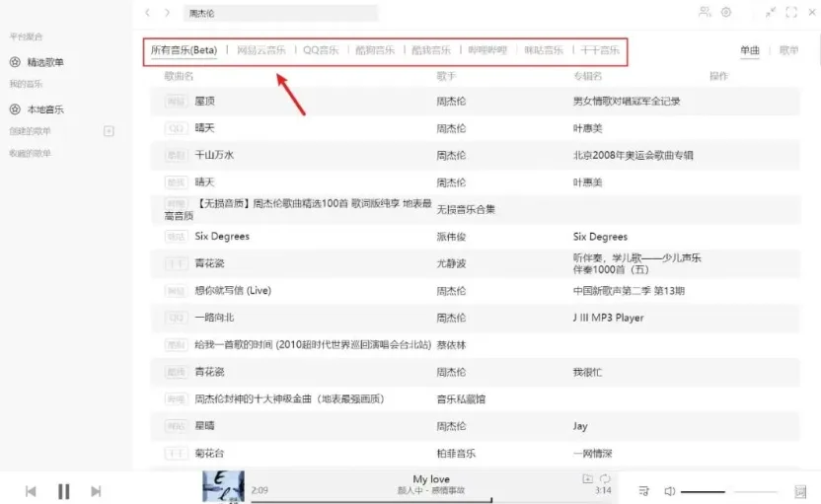821x504 pixels.
Task: Open the 无损音质 周杰伦歌曲精选100首 entry
Action: tap(298, 209)
